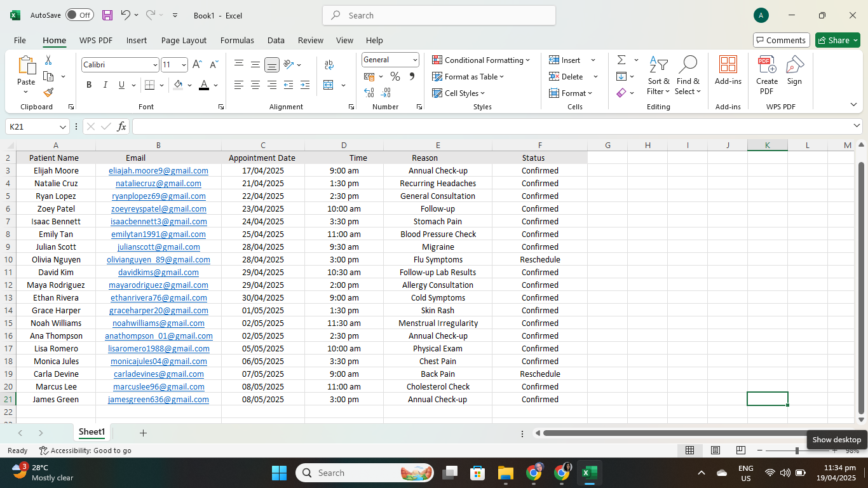
Task: Expand Conditional Formatting menu
Action: pyautogui.click(x=481, y=60)
